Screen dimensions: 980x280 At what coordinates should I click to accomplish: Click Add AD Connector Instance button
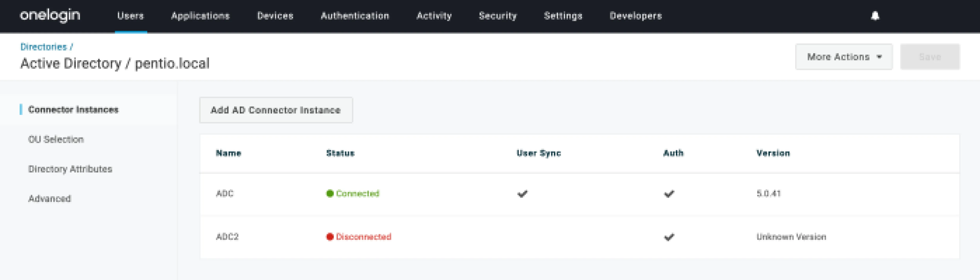(x=276, y=110)
